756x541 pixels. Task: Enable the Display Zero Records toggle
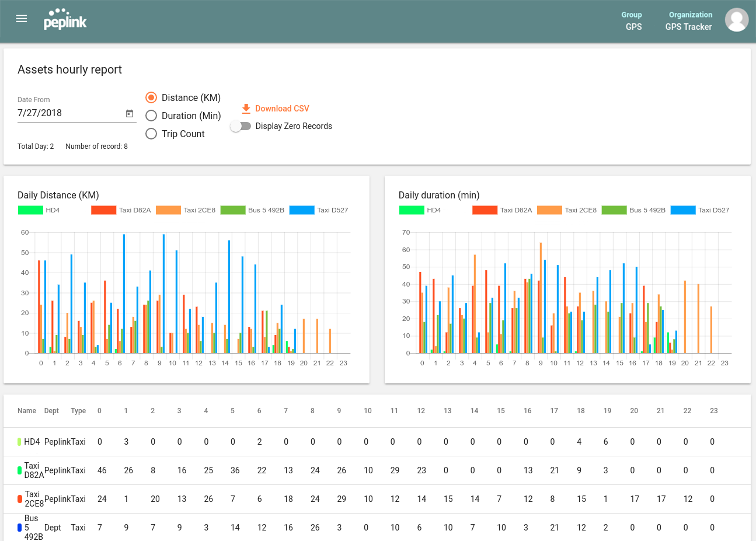241,125
